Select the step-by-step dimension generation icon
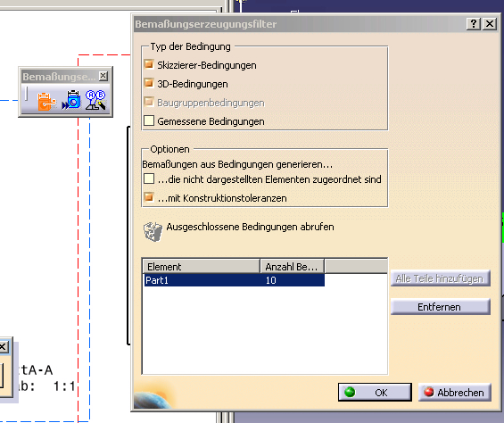 [71, 99]
